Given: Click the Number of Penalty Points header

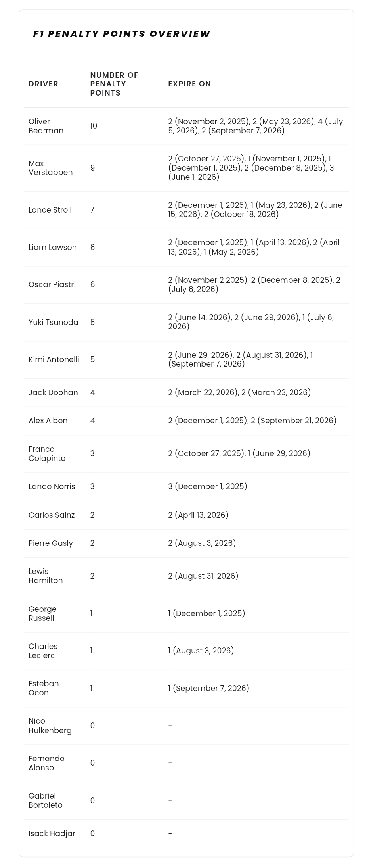Looking at the screenshot, I should [114, 84].
